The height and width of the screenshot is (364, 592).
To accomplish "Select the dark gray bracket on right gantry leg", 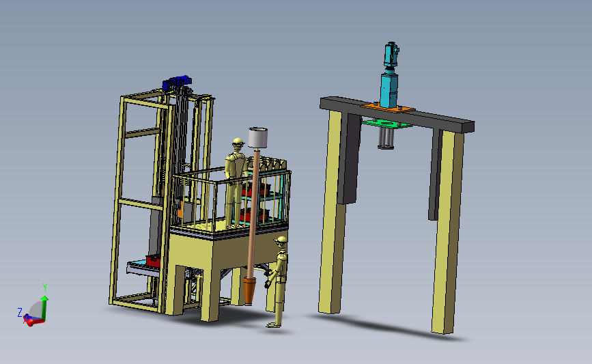I will tap(435, 174).
